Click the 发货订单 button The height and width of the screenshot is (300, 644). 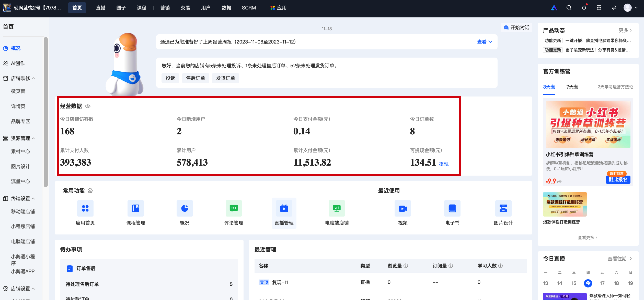pyautogui.click(x=225, y=78)
